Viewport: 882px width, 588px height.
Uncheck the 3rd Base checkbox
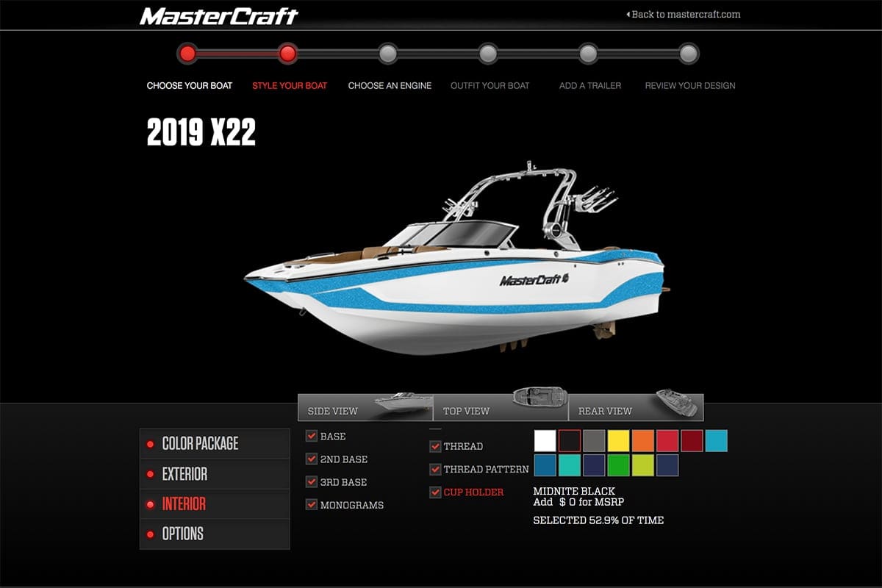pyautogui.click(x=312, y=481)
